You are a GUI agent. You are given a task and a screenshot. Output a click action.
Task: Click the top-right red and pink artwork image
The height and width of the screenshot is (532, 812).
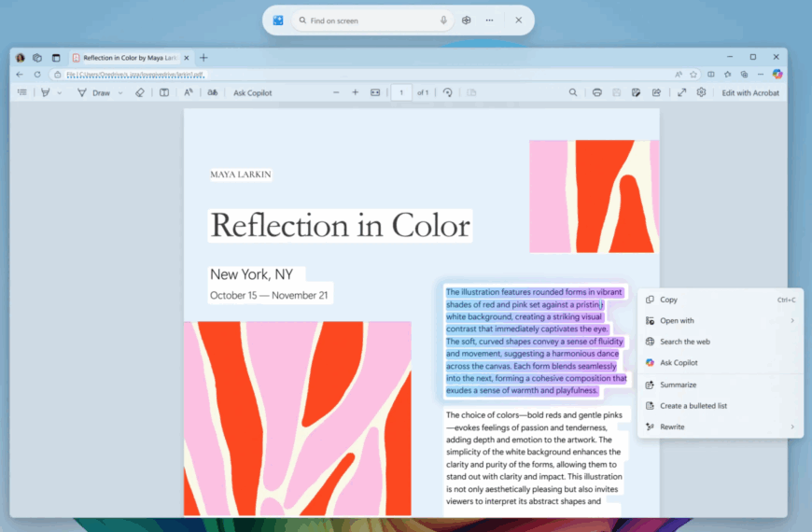[594, 196]
